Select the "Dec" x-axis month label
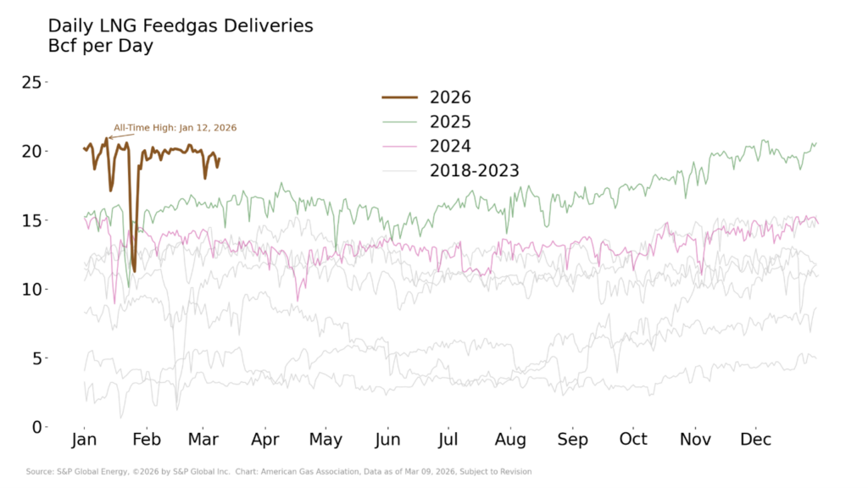Viewport: 868px width, 488px height. point(755,440)
